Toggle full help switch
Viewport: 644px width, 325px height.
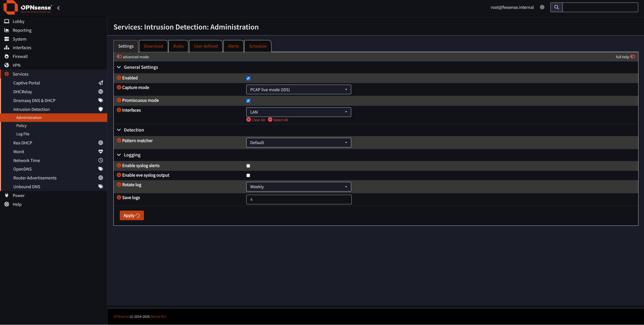pos(633,57)
